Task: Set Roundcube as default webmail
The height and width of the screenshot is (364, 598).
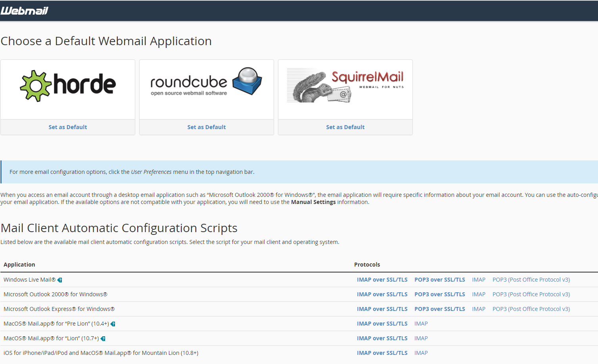Action: click(207, 127)
